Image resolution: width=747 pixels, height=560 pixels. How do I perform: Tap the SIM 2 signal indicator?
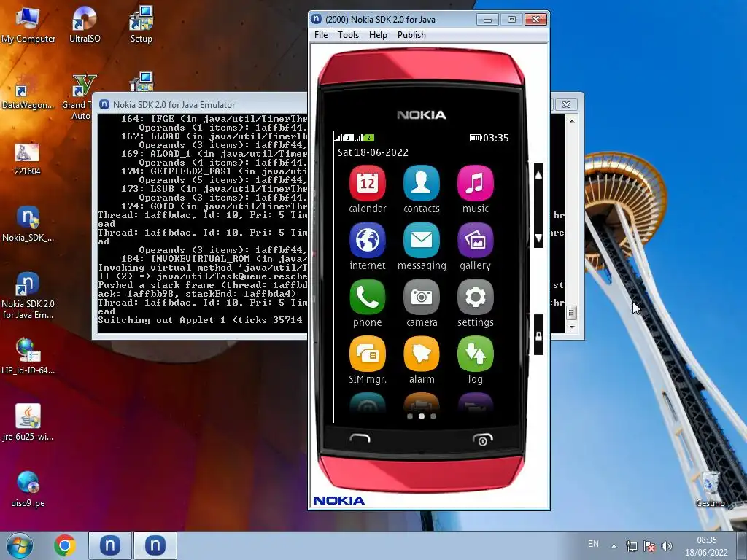tap(365, 138)
